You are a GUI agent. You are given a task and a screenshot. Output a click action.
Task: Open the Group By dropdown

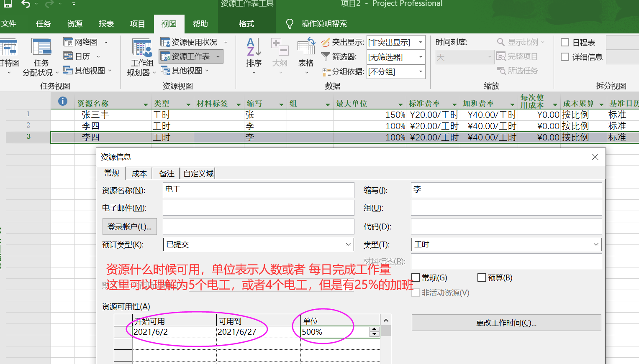(421, 71)
